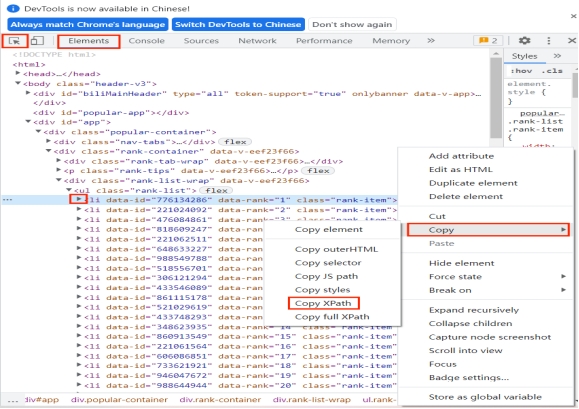Click Don't show again button

click(352, 25)
